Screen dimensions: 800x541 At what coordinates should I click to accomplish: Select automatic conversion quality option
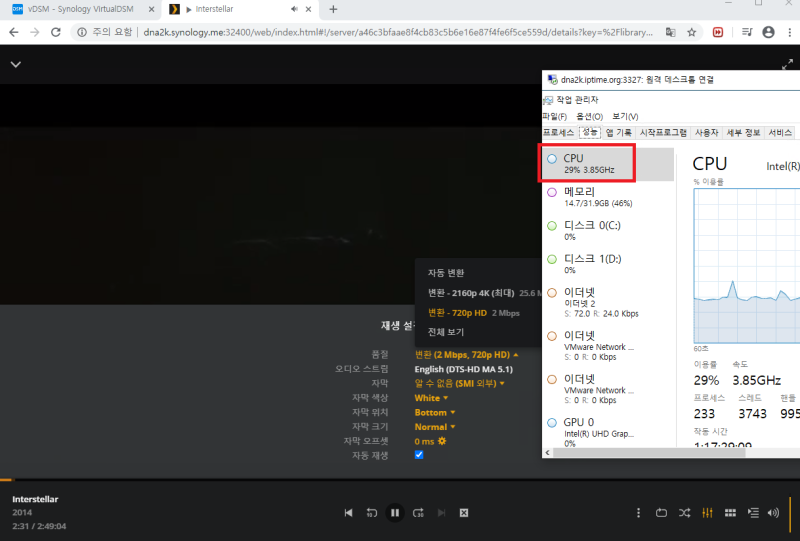(x=446, y=273)
